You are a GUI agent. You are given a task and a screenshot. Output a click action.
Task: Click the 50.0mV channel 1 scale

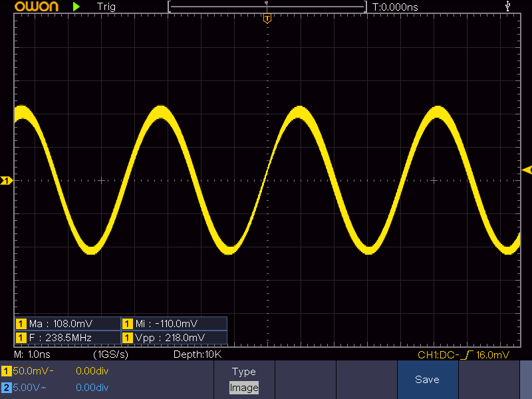[33, 371]
